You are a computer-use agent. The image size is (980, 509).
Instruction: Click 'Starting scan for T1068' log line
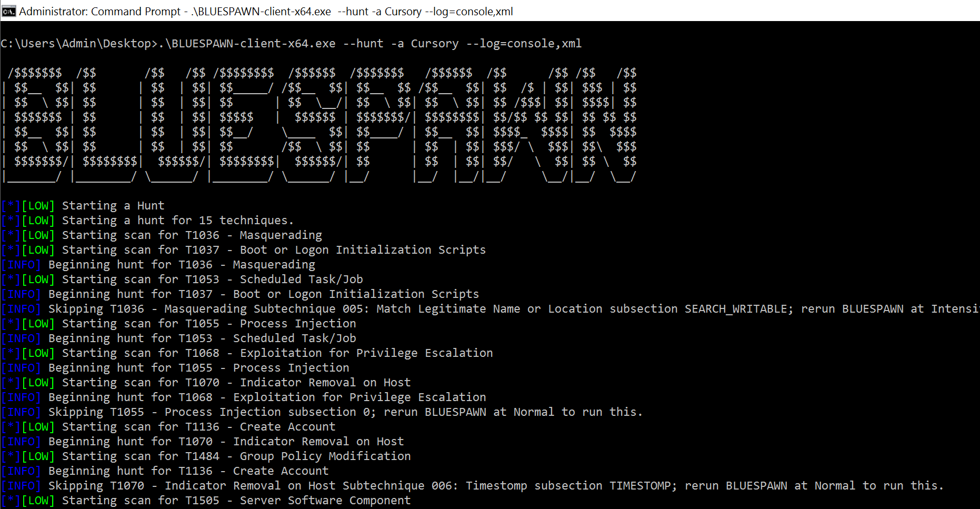click(247, 353)
